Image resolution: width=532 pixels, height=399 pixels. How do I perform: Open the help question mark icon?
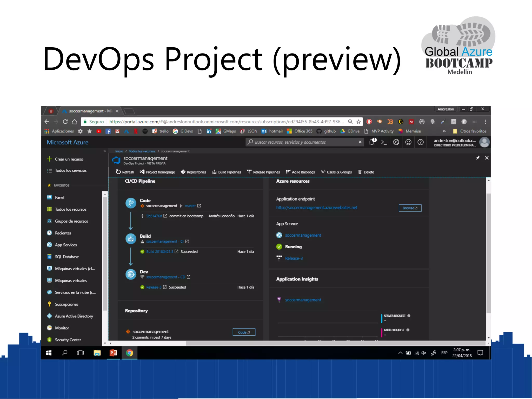point(420,142)
